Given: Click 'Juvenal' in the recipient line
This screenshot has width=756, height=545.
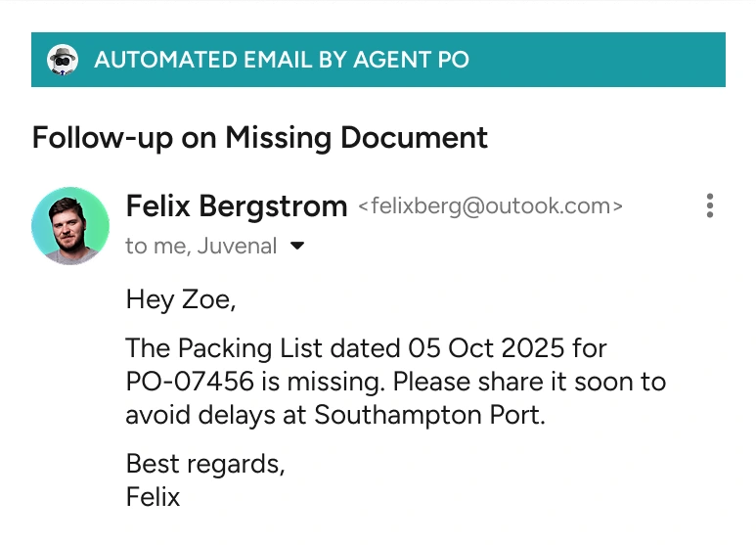Looking at the screenshot, I should coord(238,247).
